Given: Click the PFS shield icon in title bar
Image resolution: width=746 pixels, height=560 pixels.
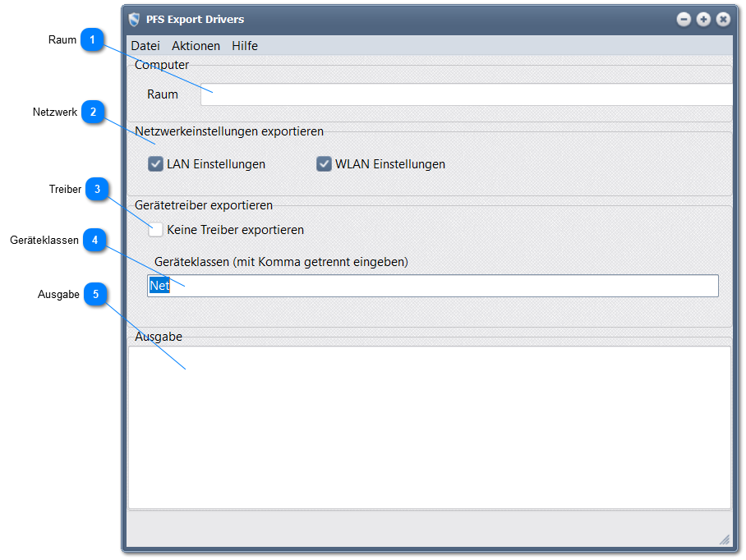Looking at the screenshot, I should tap(135, 20).
